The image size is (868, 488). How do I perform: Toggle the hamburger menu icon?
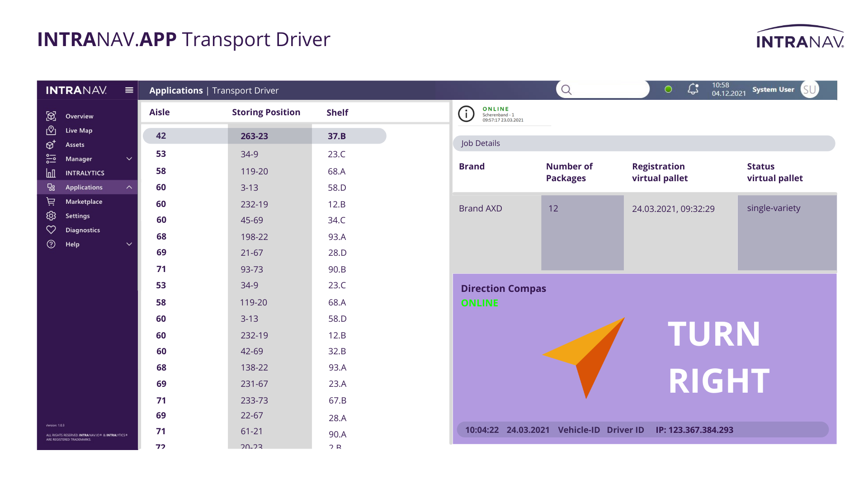coord(129,90)
